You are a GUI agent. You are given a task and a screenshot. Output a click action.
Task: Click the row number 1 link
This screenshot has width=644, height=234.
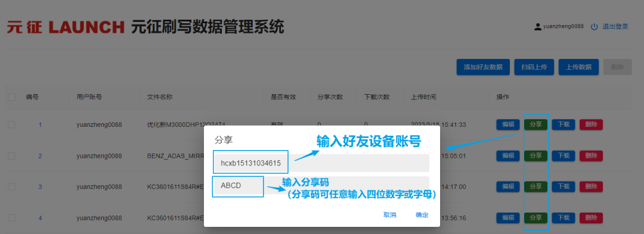41,124
